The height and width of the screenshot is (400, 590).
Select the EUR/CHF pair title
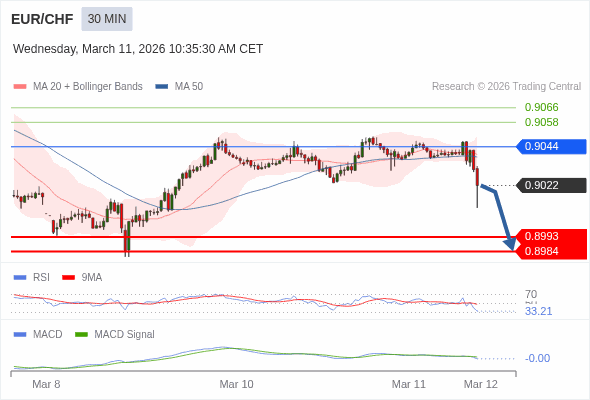click(x=42, y=19)
